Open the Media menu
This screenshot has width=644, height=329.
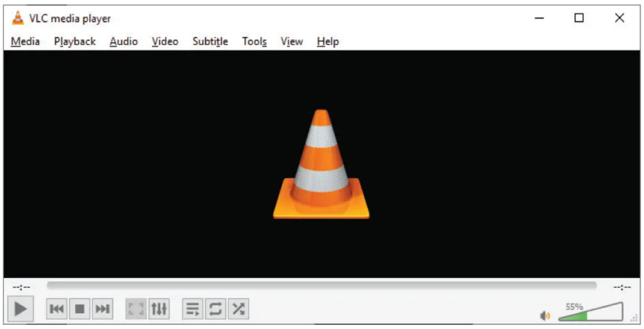[x=25, y=42]
